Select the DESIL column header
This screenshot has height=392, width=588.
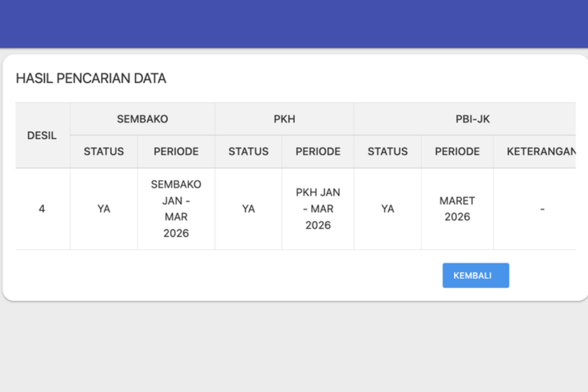(42, 136)
